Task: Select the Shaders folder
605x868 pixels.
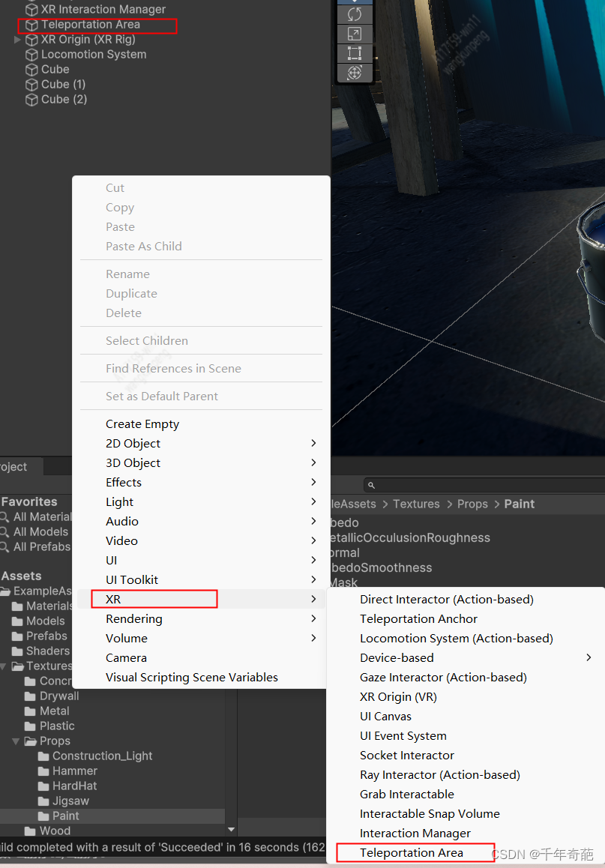Action: coord(48,651)
